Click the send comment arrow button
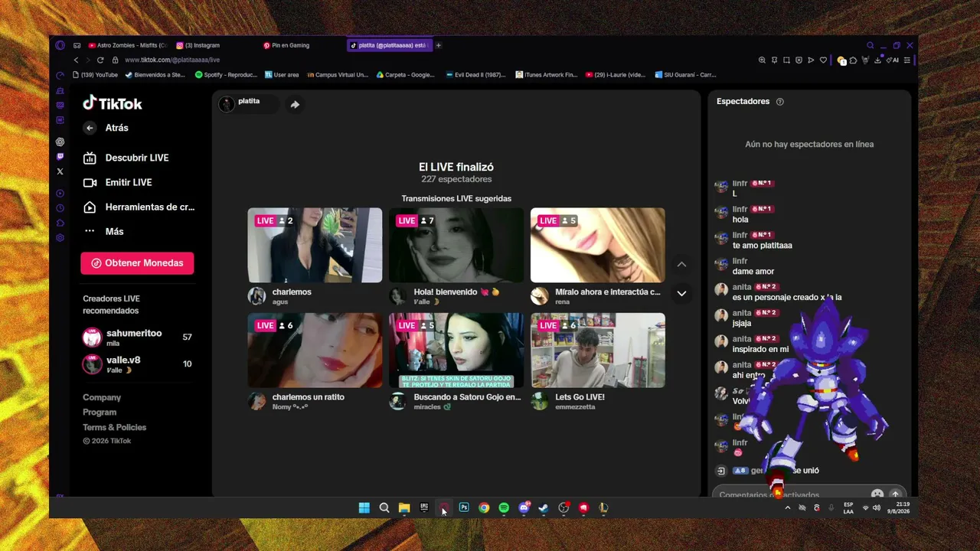 tap(895, 494)
